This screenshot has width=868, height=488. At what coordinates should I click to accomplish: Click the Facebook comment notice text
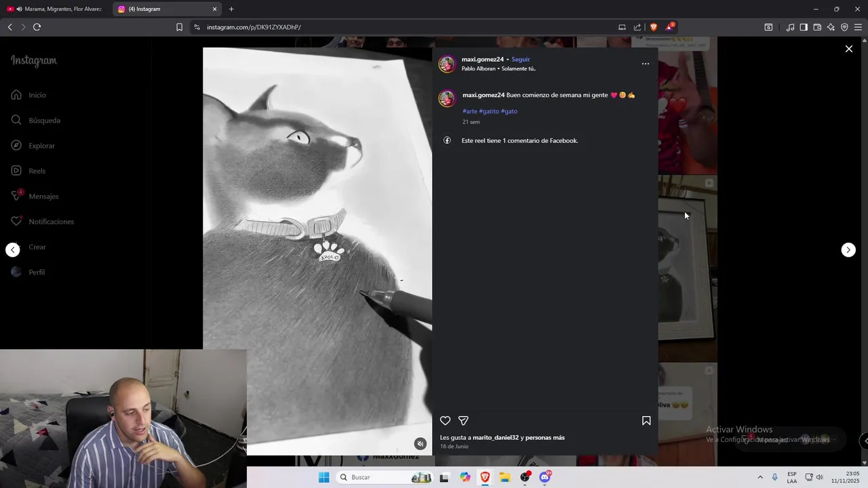(519, 141)
